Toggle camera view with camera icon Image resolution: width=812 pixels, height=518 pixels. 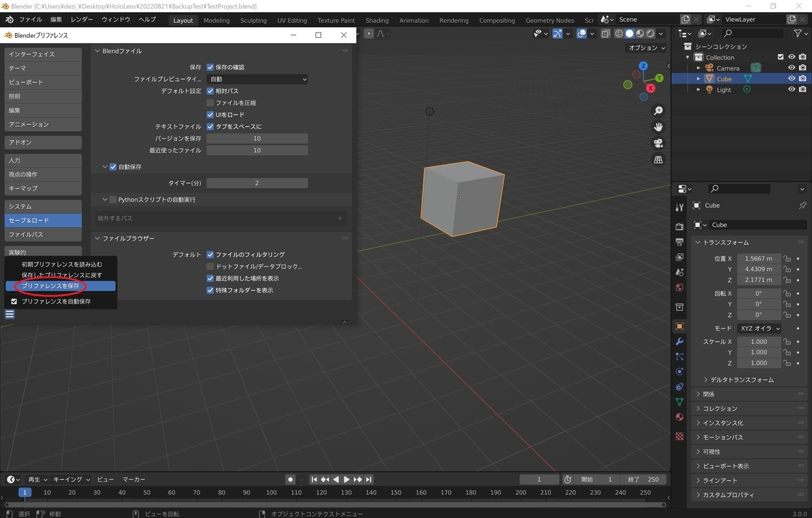point(658,143)
